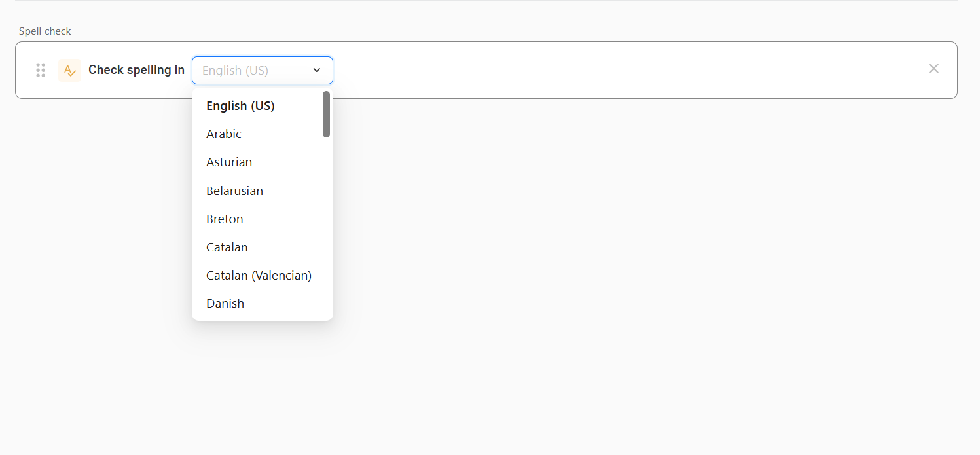980x455 pixels.
Task: Choose Breton from the dropdown
Action: (x=225, y=219)
